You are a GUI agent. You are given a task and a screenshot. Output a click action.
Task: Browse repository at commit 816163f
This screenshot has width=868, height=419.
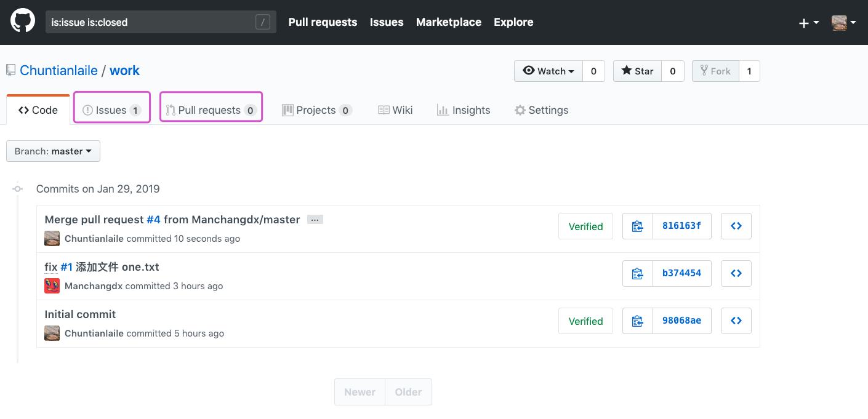[x=736, y=226]
